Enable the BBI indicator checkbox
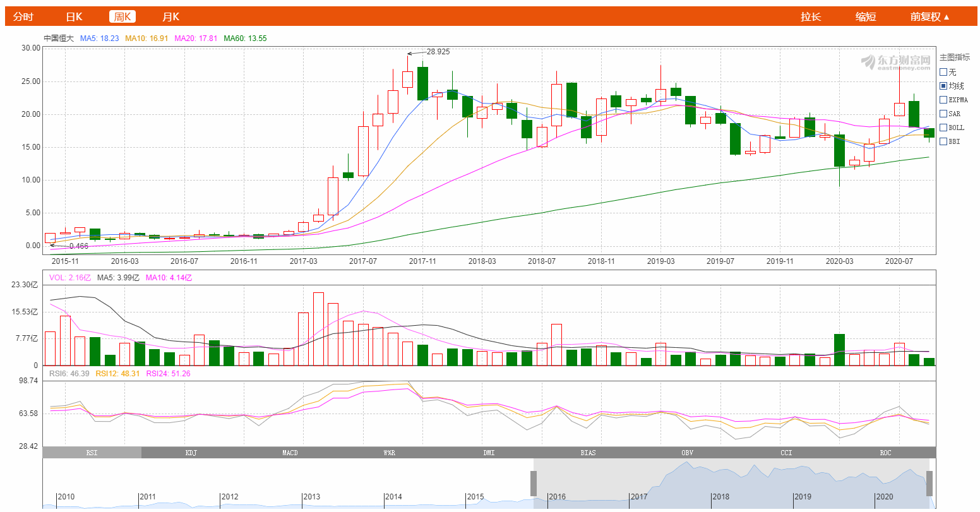 point(944,141)
